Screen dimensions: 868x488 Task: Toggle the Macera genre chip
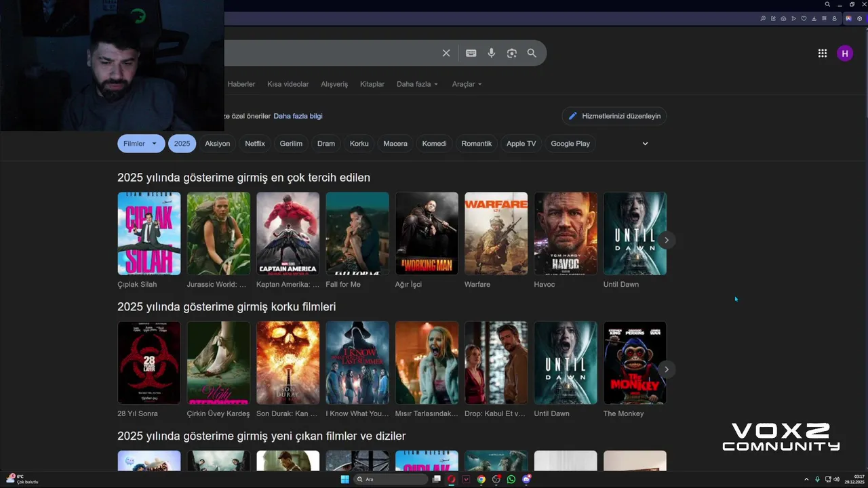coord(395,144)
